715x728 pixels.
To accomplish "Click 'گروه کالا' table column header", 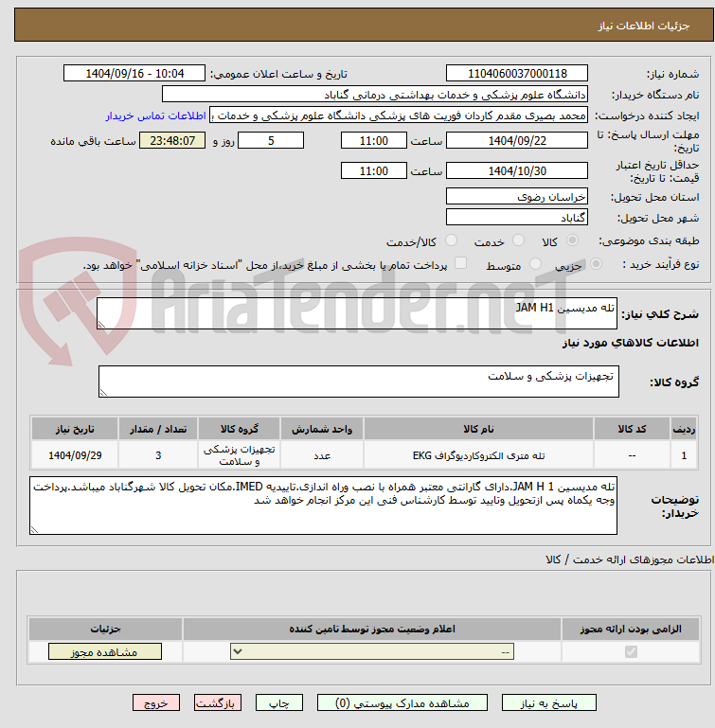I will 240,429.
